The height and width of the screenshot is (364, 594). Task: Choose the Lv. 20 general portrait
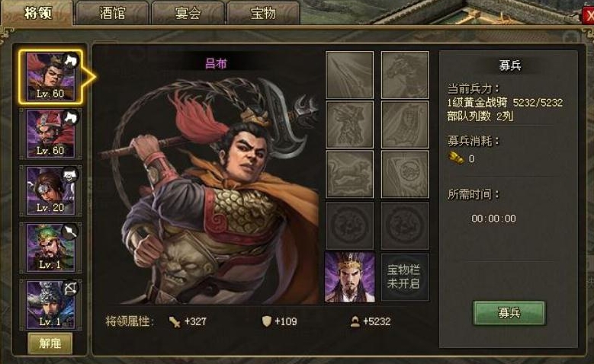50,190
